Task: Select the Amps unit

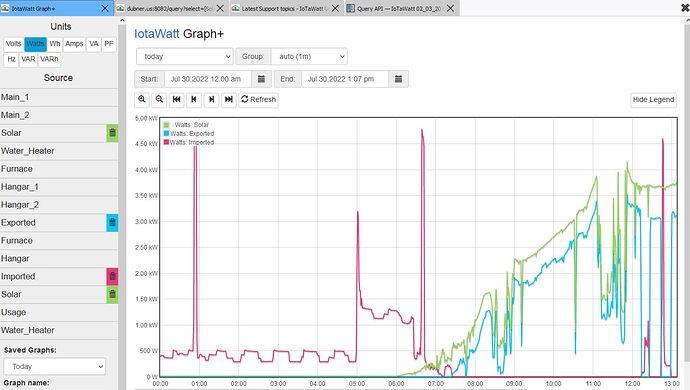Action: pos(74,44)
